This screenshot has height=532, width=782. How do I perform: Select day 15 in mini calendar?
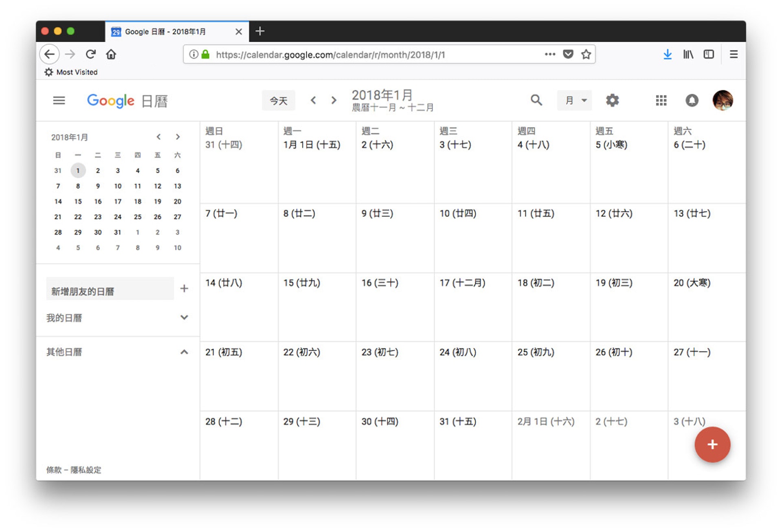pyautogui.click(x=78, y=201)
